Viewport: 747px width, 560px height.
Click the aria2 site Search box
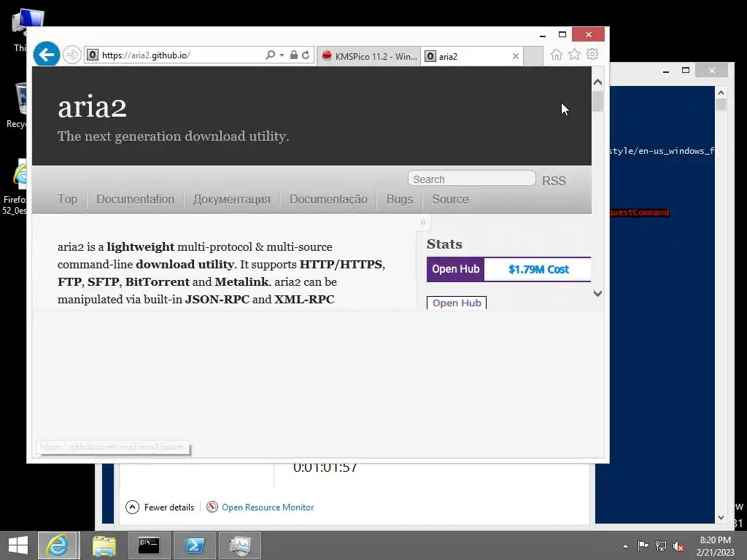[472, 179]
